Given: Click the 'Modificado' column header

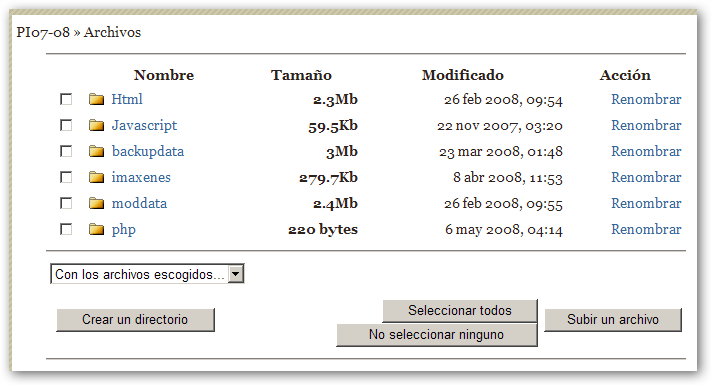Looking at the screenshot, I should [463, 75].
